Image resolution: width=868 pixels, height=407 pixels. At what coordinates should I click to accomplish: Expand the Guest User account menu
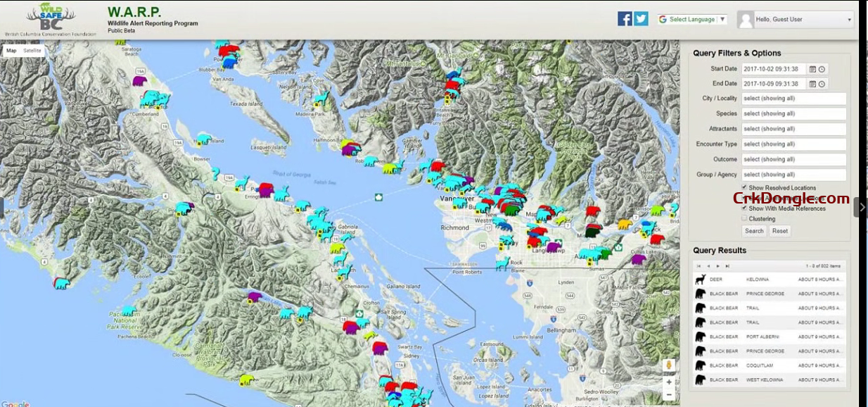pos(795,20)
